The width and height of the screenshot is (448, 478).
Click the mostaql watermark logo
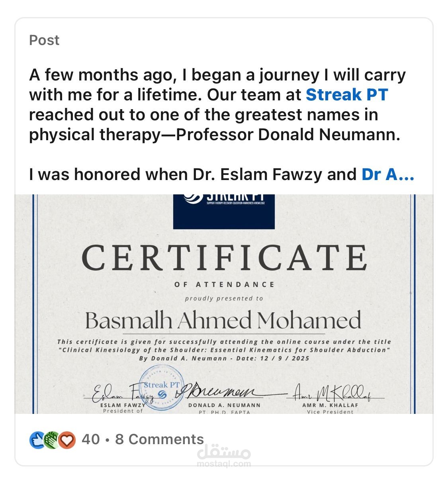tap(224, 455)
